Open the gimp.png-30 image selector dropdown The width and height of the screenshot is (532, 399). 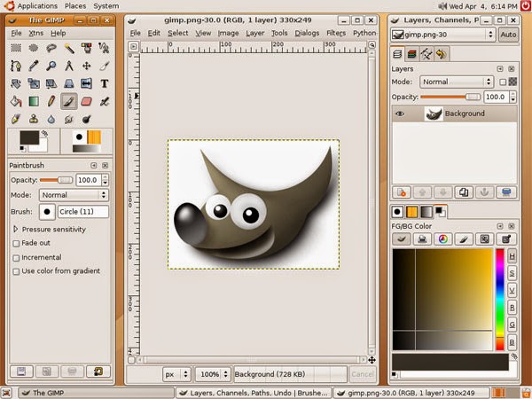442,35
